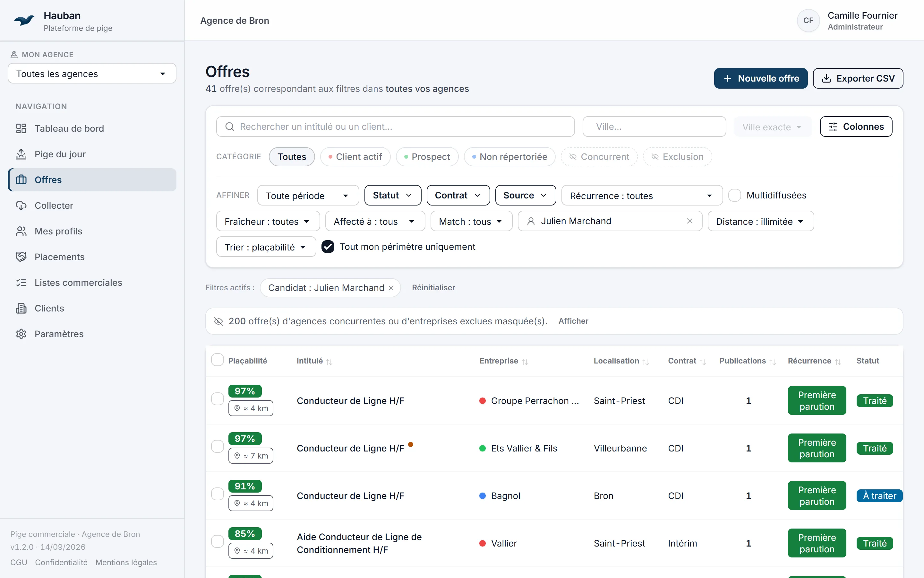The width and height of the screenshot is (924, 578).
Task: Sort by Récurrence column arrows
Action: (838, 362)
